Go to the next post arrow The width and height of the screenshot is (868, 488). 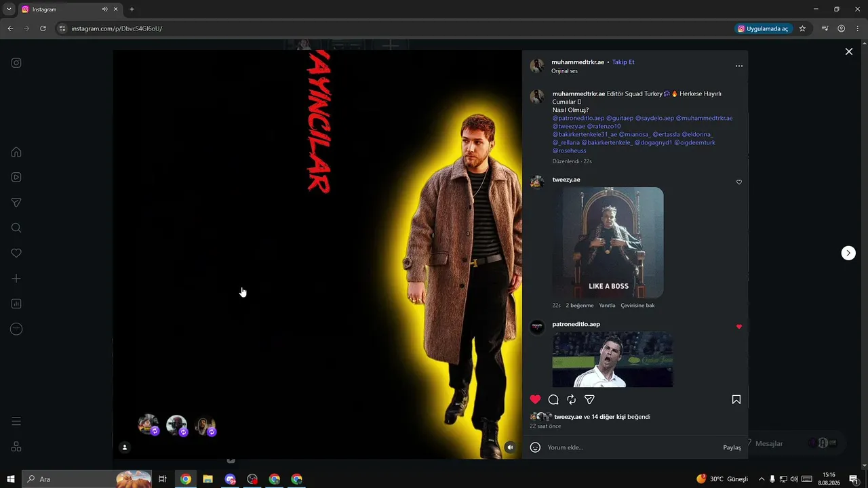848,253
